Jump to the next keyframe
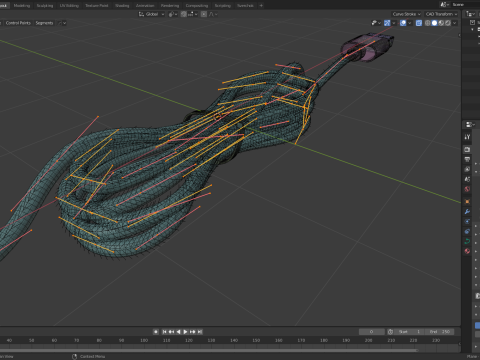 click(x=192, y=332)
